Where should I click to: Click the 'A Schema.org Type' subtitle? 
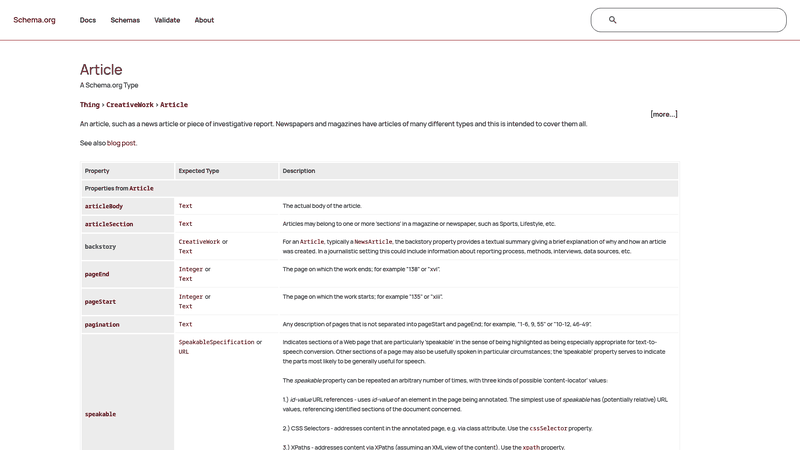click(109, 85)
